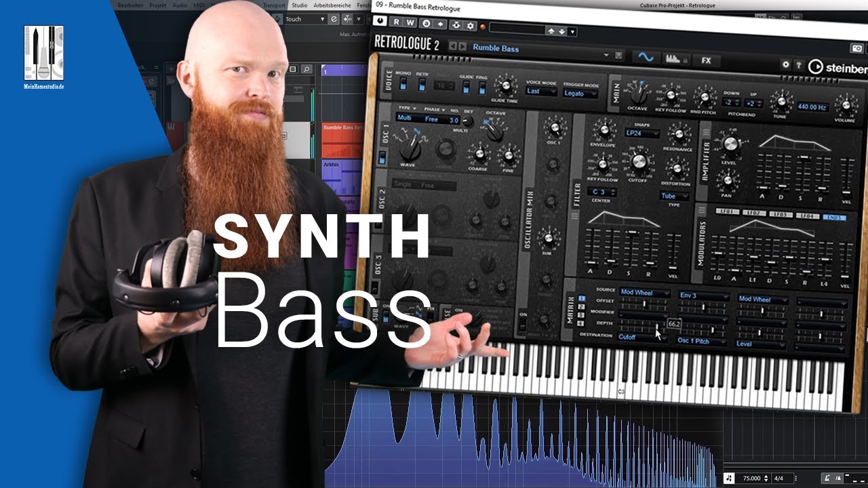The width and height of the screenshot is (868, 488).
Task: Open plugin settings gear in header bar
Action: (470, 26)
